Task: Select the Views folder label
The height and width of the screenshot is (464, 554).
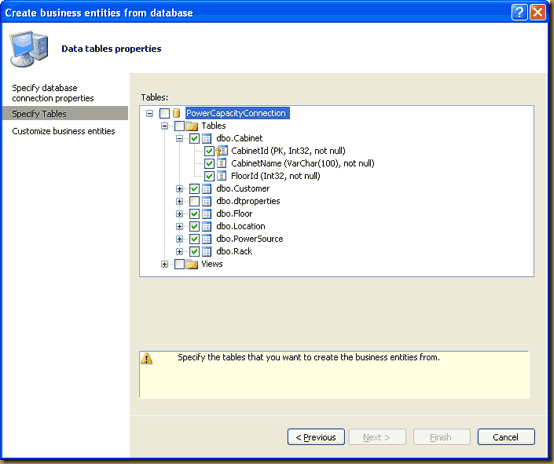Action: click(x=212, y=264)
